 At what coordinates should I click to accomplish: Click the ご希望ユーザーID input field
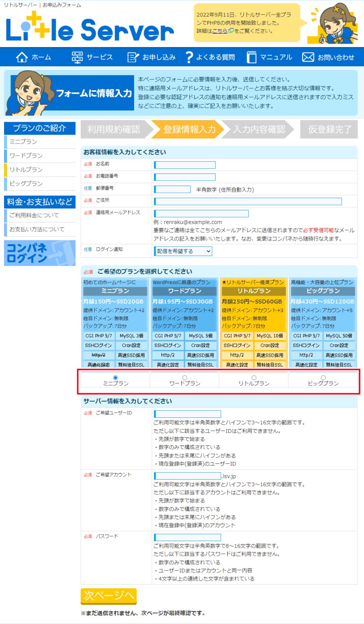187,413
